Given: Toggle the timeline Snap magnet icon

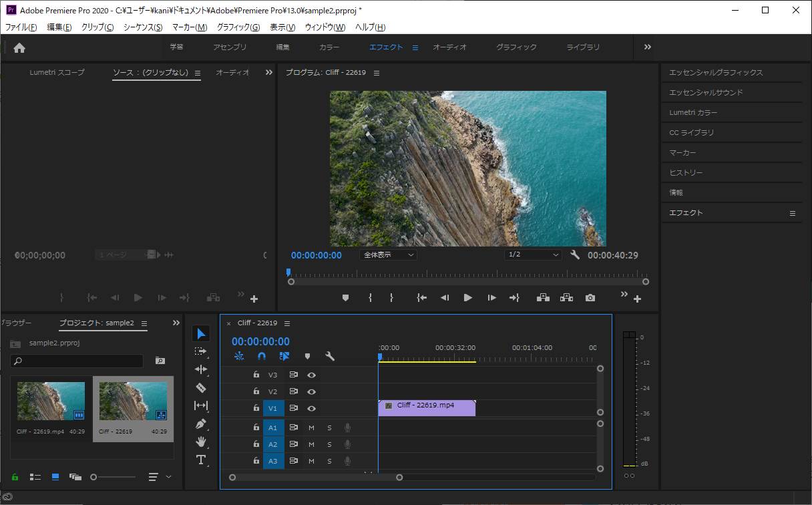Looking at the screenshot, I should coord(262,357).
